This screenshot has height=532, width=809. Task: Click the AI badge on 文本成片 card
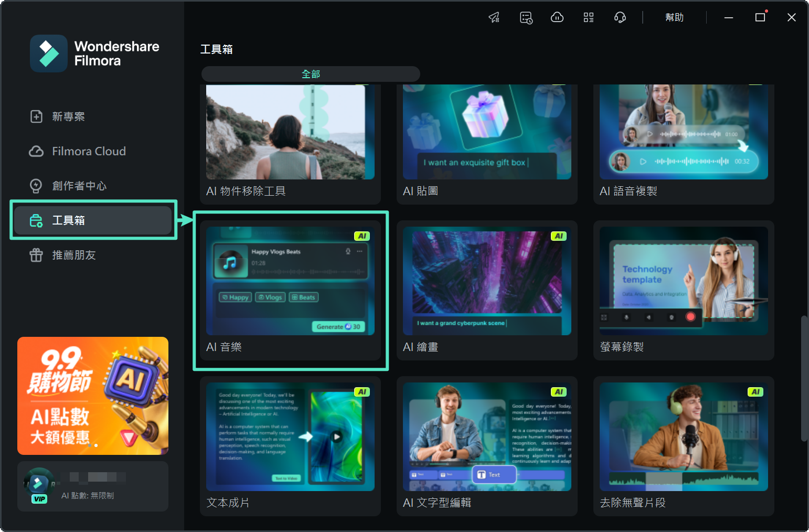click(x=362, y=392)
